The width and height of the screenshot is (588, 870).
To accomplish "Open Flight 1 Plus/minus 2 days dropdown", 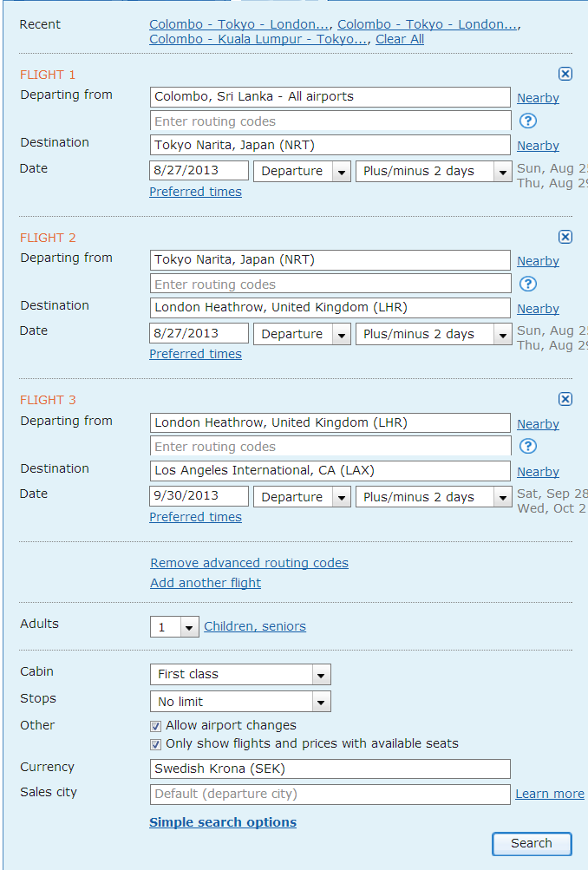I will (x=502, y=172).
